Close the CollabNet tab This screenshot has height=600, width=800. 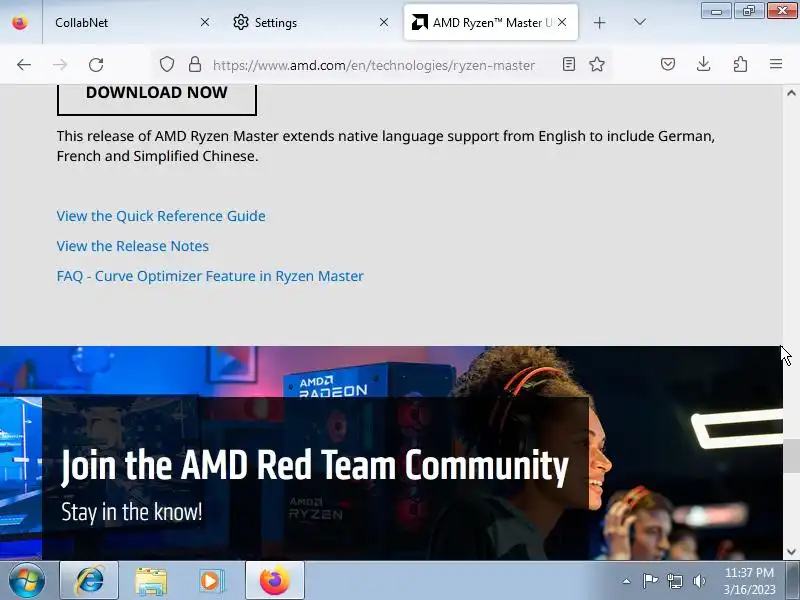coord(205,22)
